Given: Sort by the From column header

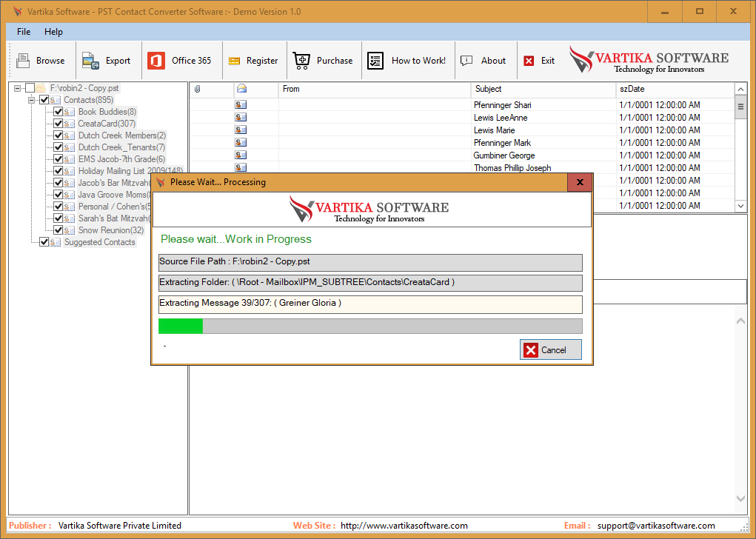Looking at the screenshot, I should click(375, 89).
